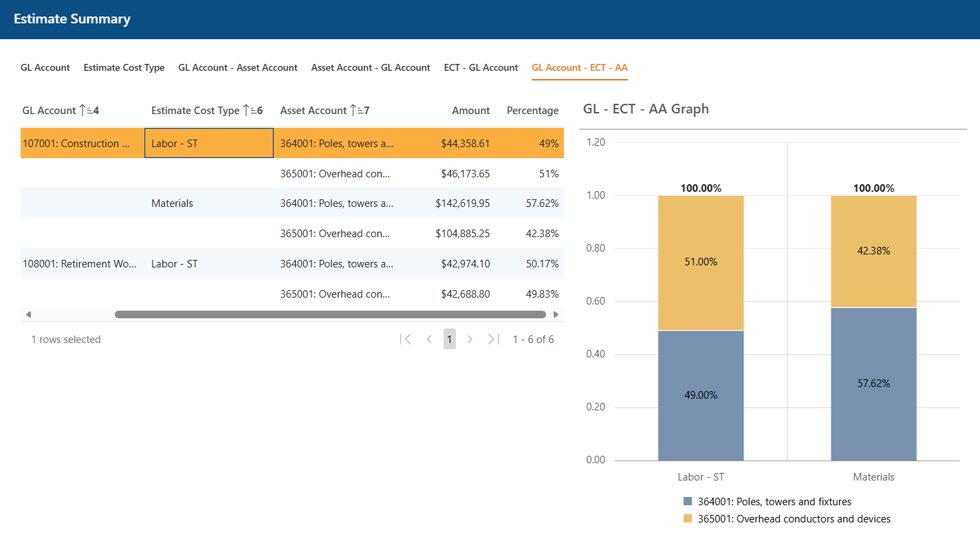Screen dimensions: 980x541
Task: Select the 107001: Construction cell
Action: click(83, 144)
